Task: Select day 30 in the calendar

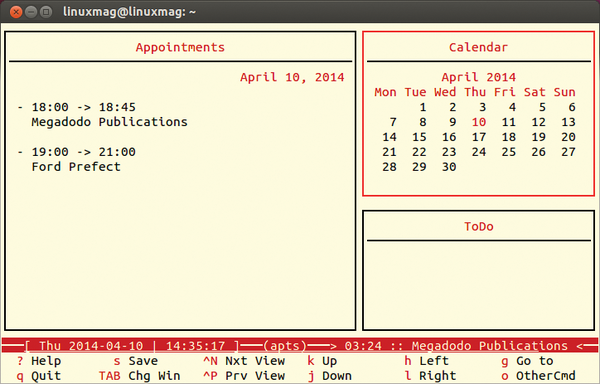Action: click(449, 167)
